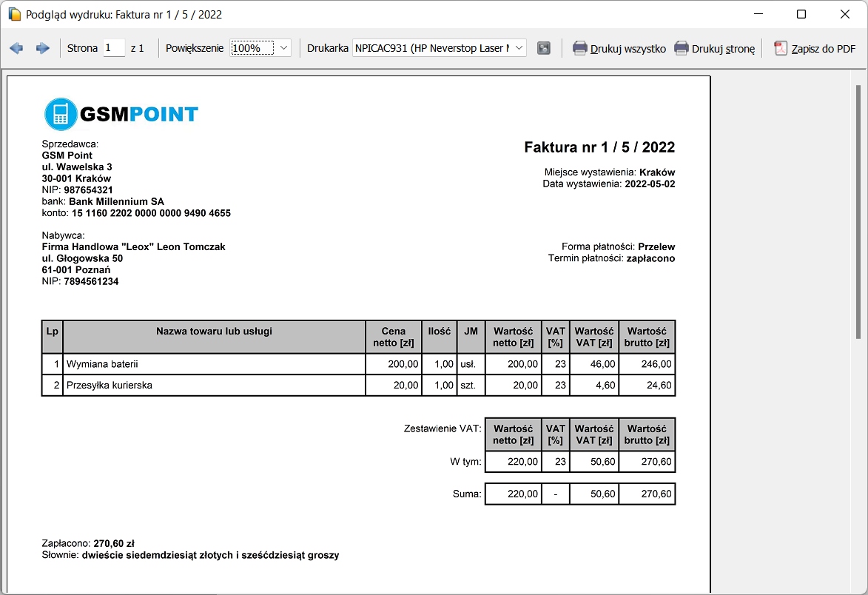
Task: Minimize the print preview window
Action: (758, 14)
